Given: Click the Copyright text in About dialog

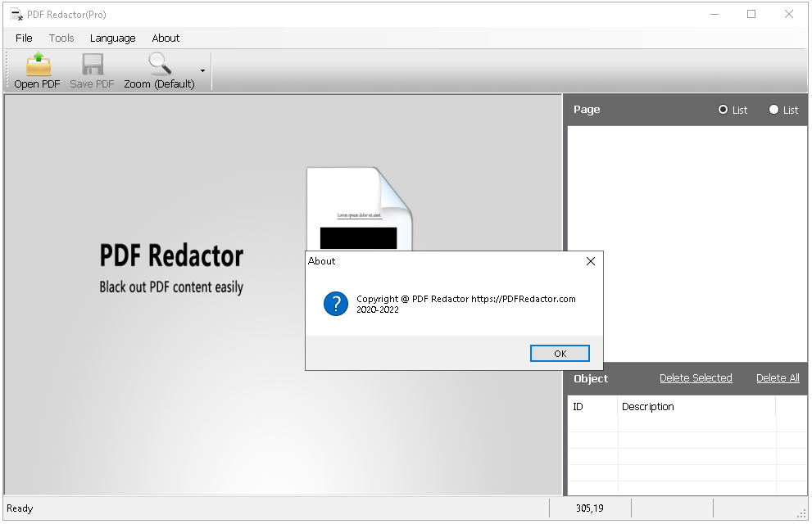Looking at the screenshot, I should point(465,304).
